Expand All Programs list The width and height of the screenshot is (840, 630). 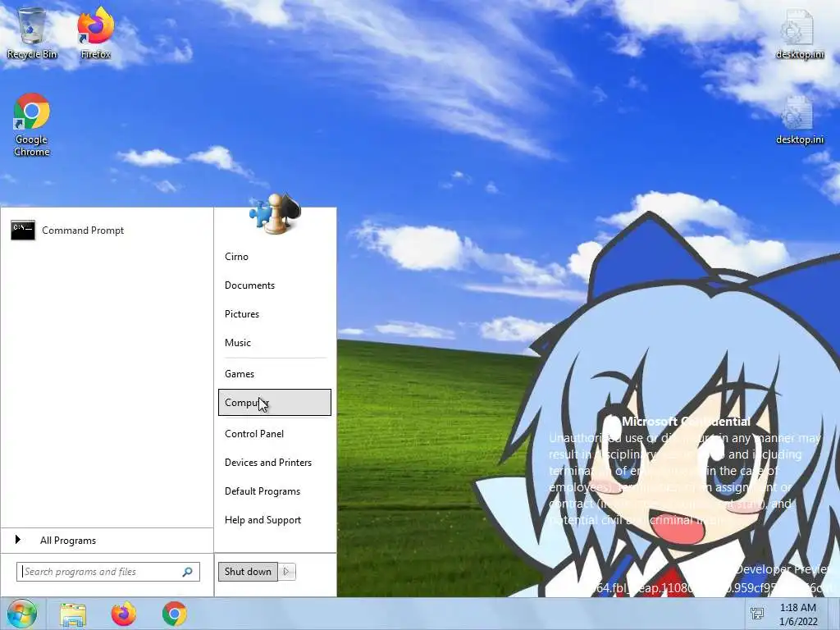(107, 541)
